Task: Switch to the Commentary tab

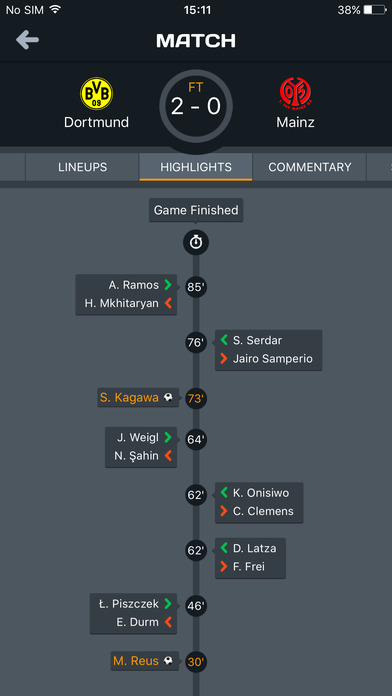Action: point(310,167)
